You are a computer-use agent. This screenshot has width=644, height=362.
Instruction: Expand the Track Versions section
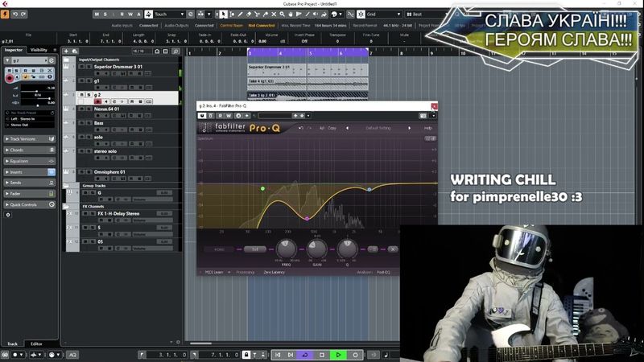(x=30, y=139)
